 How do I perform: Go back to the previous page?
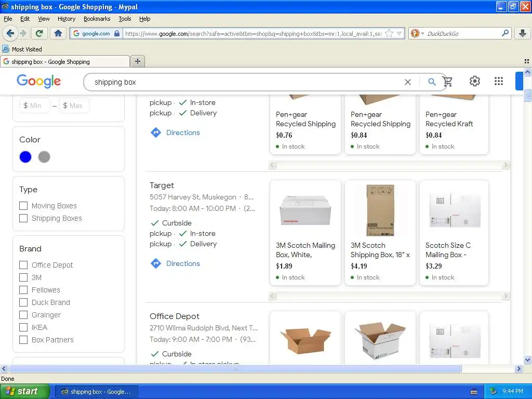pos(10,33)
